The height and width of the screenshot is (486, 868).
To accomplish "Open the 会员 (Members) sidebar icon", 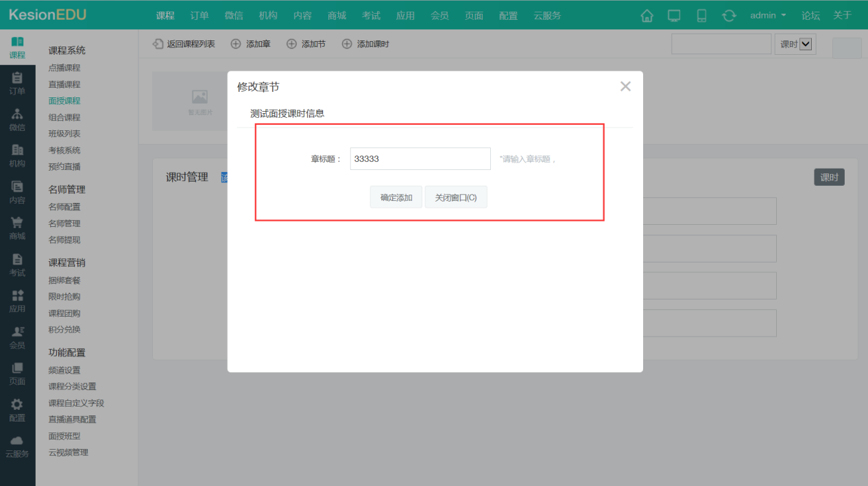I will [x=18, y=336].
